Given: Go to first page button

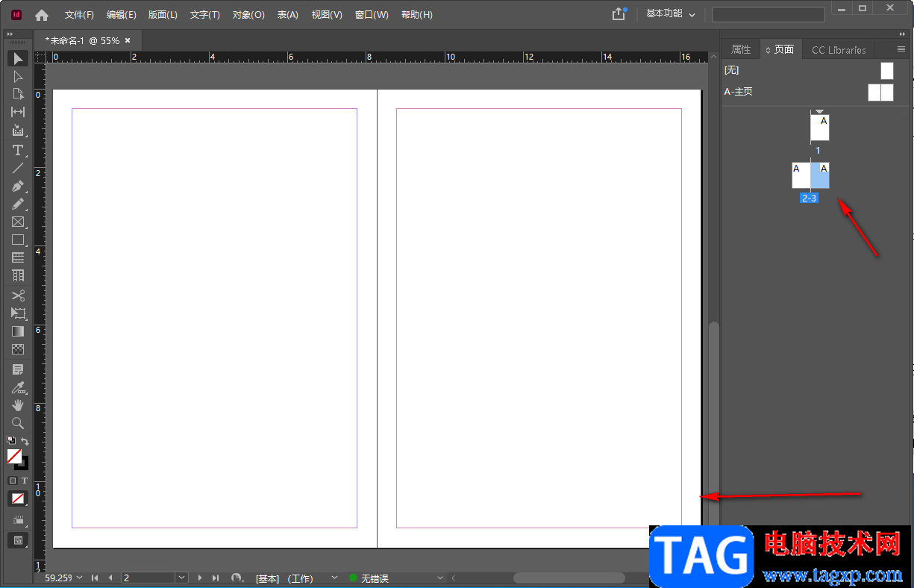Looking at the screenshot, I should pyautogui.click(x=95, y=578).
